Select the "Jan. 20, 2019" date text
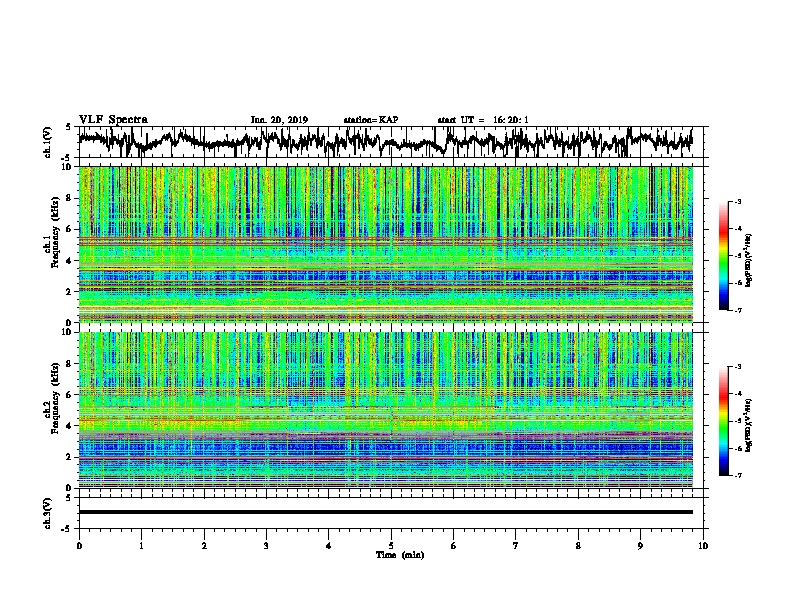This screenshot has height=612, width=792. 279,120
